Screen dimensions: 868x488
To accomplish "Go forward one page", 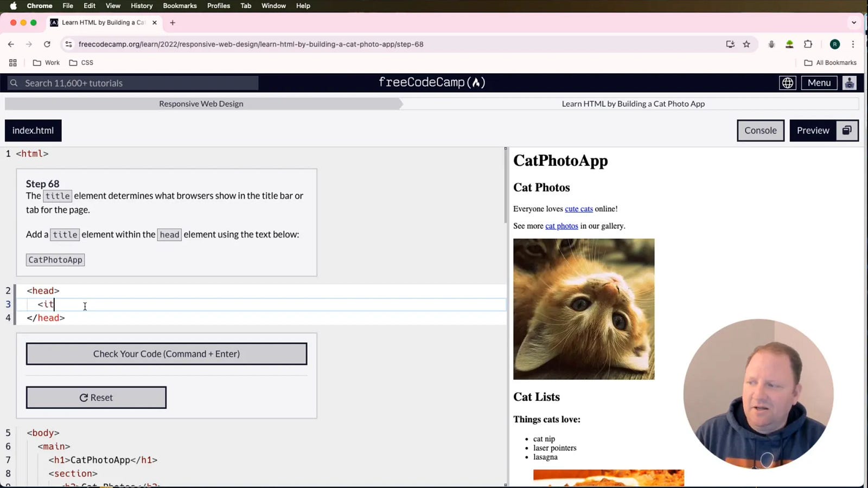I will click(29, 44).
